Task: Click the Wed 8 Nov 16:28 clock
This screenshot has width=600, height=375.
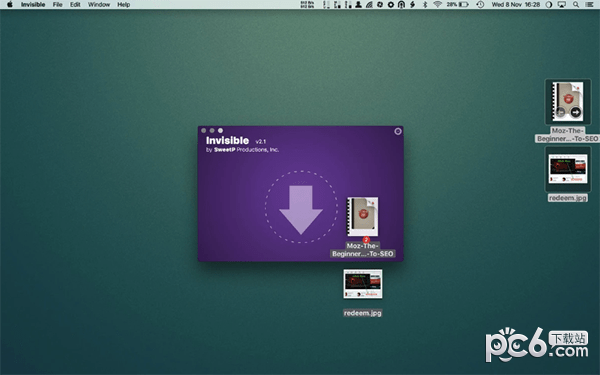Action: point(515,5)
